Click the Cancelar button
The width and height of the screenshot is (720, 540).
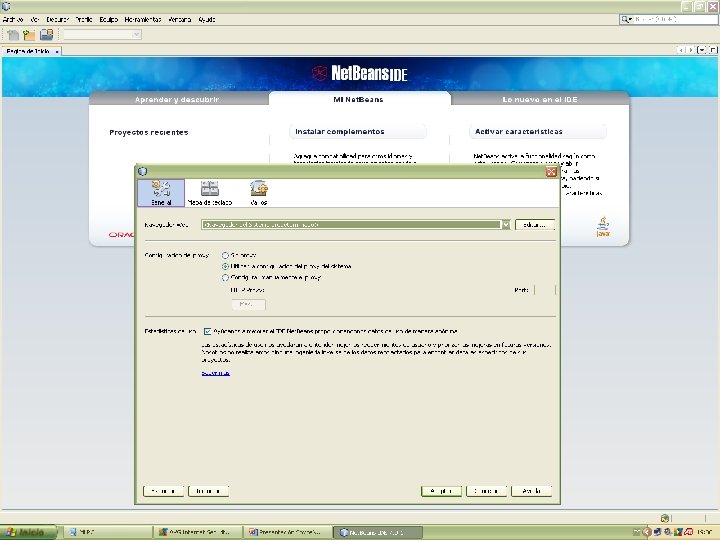[x=486, y=491]
